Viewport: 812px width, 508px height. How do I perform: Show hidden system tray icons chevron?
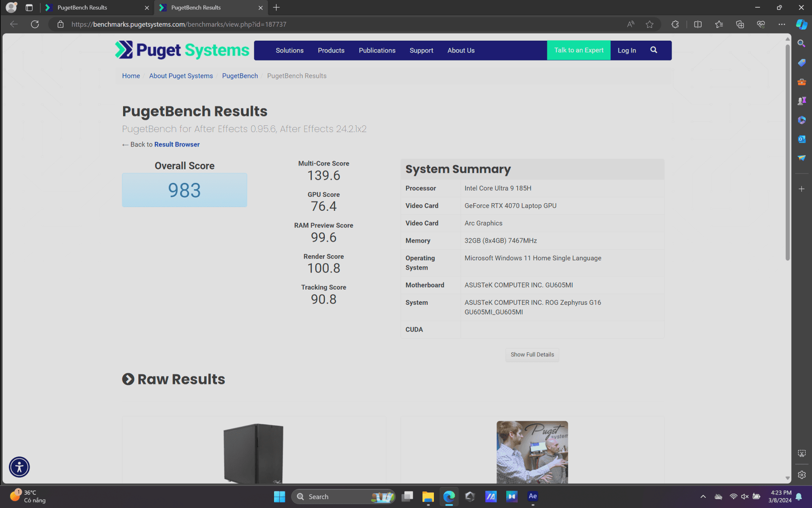(703, 497)
